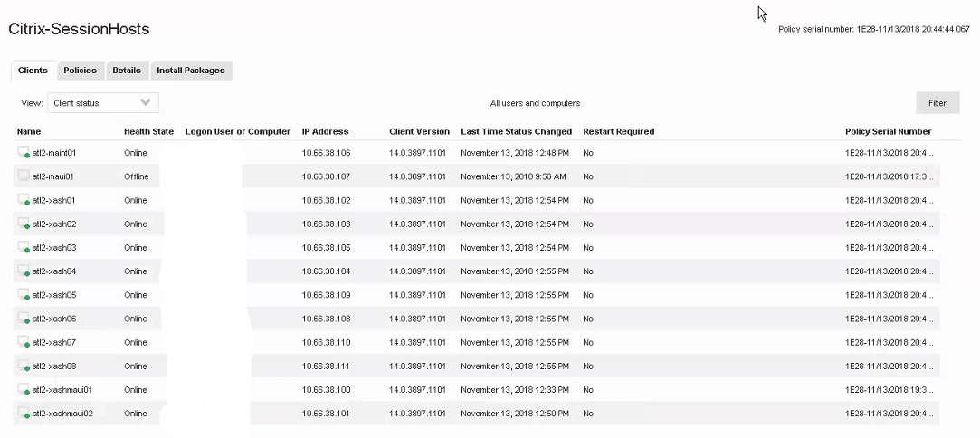Viewport: 980px width, 438px height.
Task: Select client name atl2-xash03
Action: pyautogui.click(x=54, y=248)
